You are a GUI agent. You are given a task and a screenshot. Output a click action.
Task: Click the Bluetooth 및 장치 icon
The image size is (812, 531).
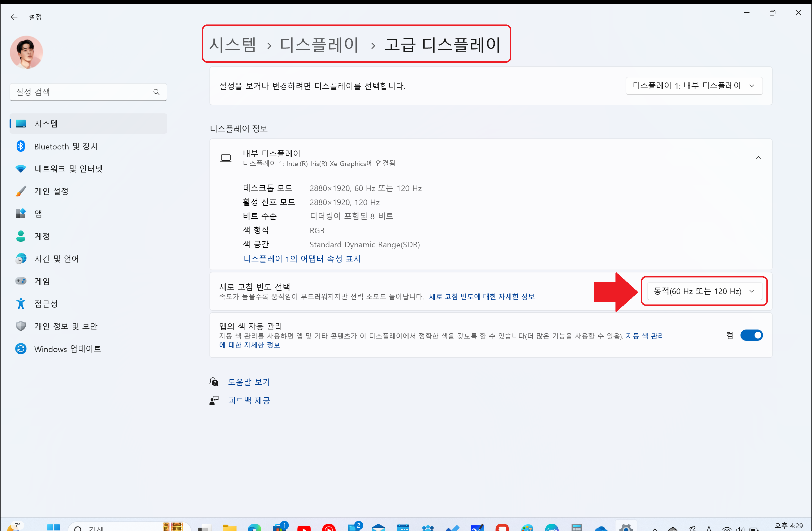[x=21, y=146]
